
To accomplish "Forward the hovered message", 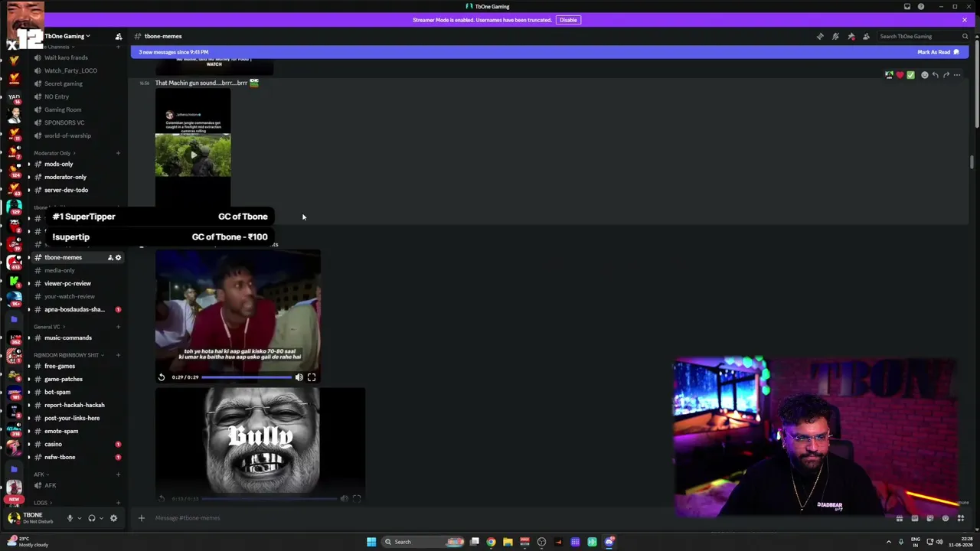I will pos(946,75).
